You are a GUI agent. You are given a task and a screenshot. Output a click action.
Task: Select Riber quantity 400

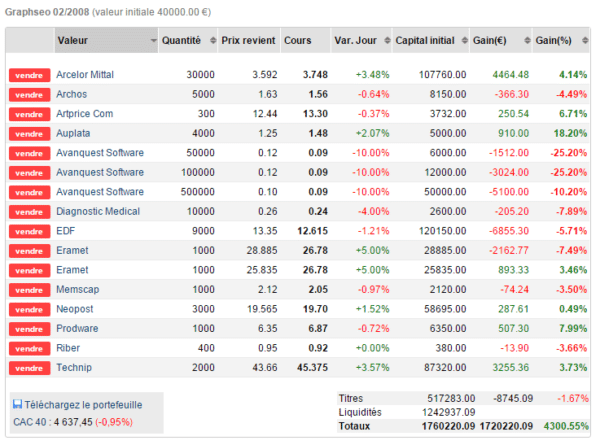click(206, 348)
